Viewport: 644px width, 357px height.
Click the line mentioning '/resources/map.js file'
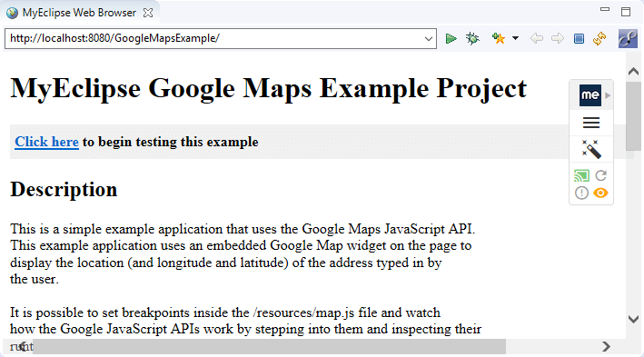click(x=225, y=312)
